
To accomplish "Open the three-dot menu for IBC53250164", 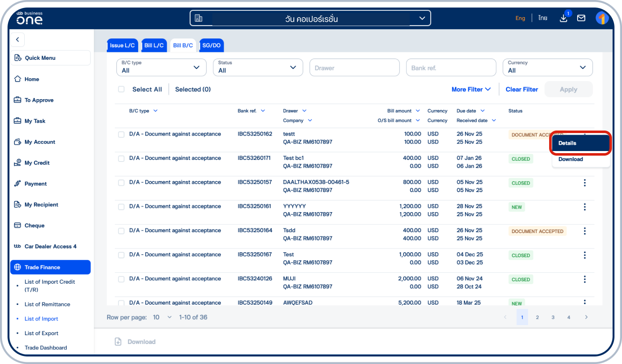I will tap(584, 231).
